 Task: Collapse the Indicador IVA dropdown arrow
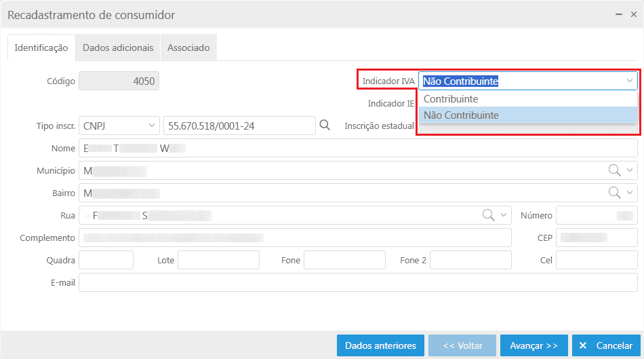[x=628, y=81]
